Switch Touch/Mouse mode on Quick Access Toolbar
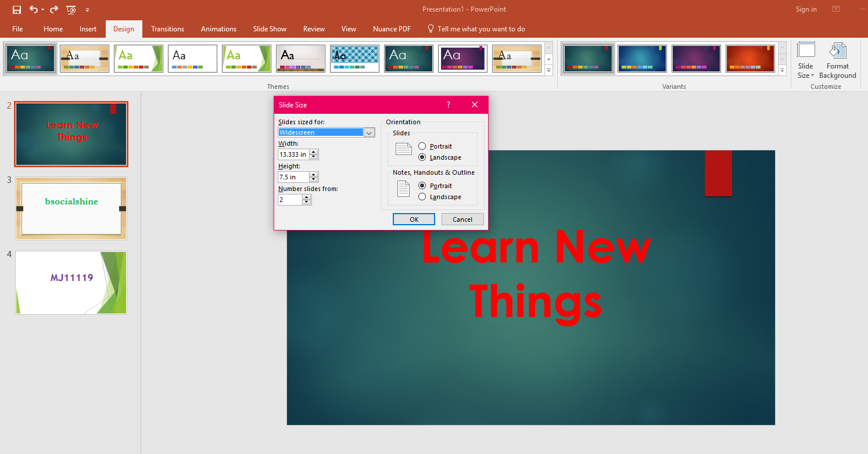 pyautogui.click(x=71, y=9)
